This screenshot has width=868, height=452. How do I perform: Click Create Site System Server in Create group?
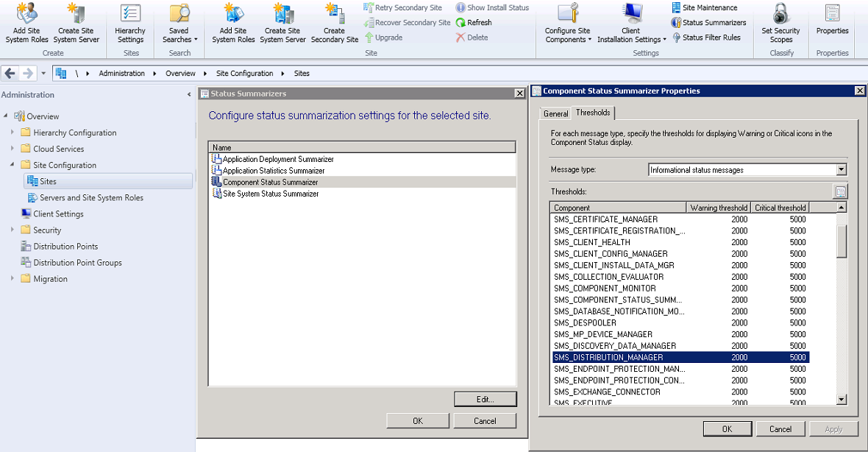[x=77, y=24]
